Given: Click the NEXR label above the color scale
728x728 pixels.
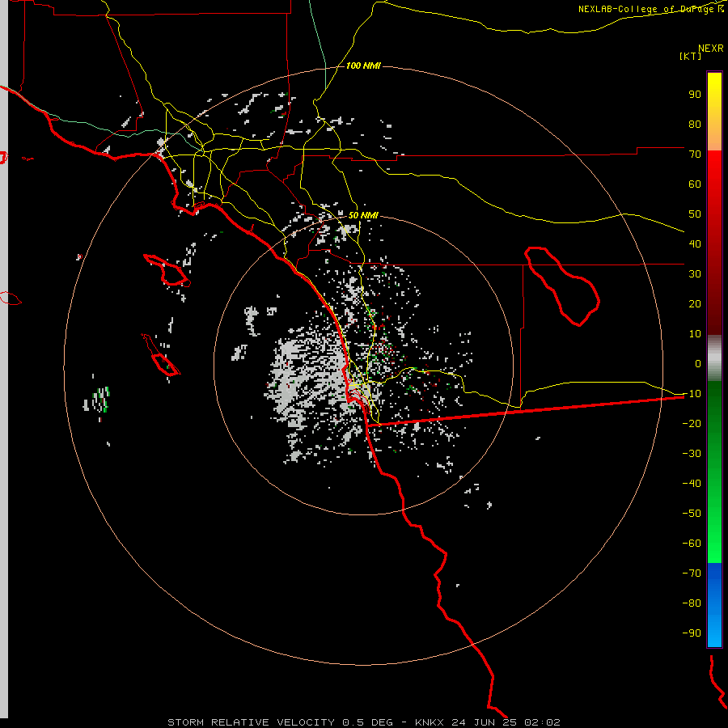Looking at the screenshot, I should tap(710, 49).
